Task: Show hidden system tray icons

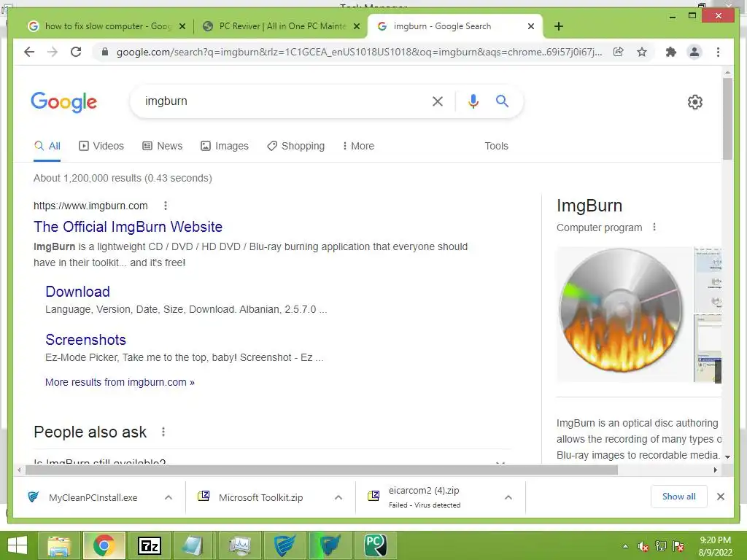Action: 625,546
